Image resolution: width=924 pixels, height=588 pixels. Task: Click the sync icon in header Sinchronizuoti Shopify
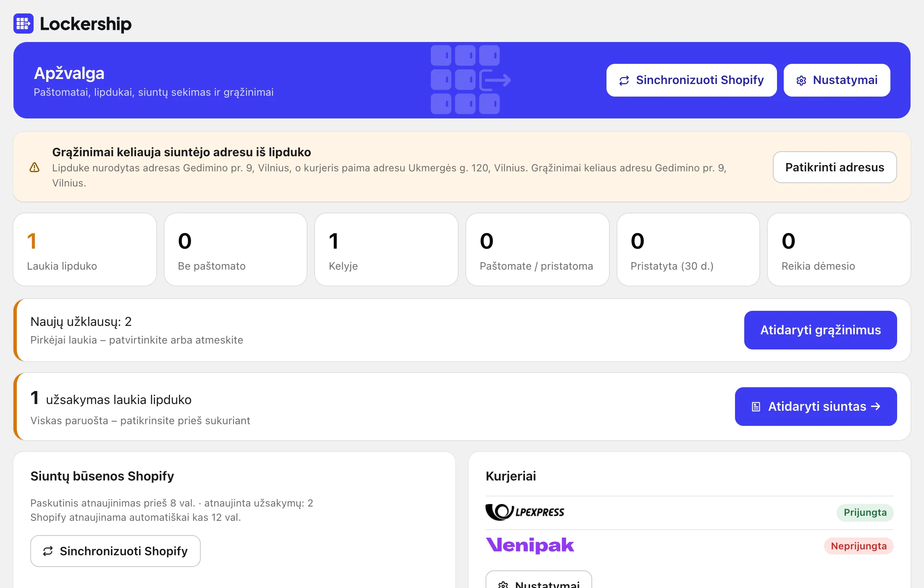624,80
